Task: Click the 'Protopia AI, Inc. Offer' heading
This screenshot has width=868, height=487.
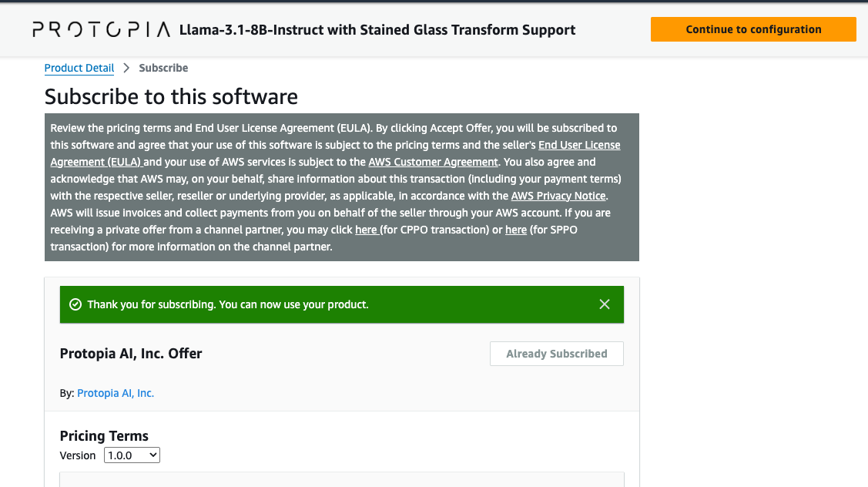Action: [131, 354]
